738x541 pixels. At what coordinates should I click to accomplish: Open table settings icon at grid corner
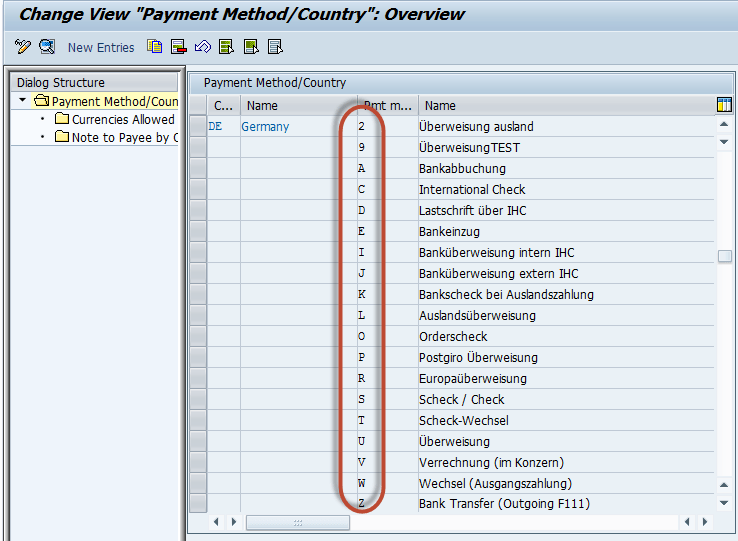(724, 105)
